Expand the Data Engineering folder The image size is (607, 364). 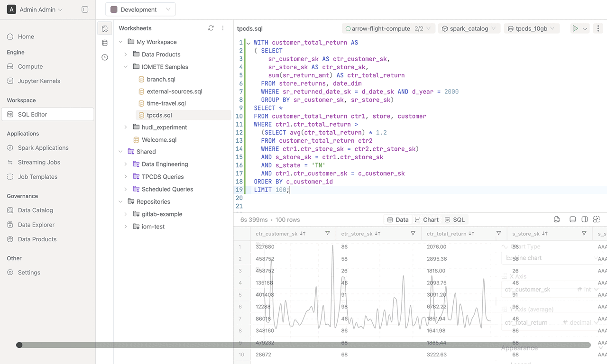126,164
